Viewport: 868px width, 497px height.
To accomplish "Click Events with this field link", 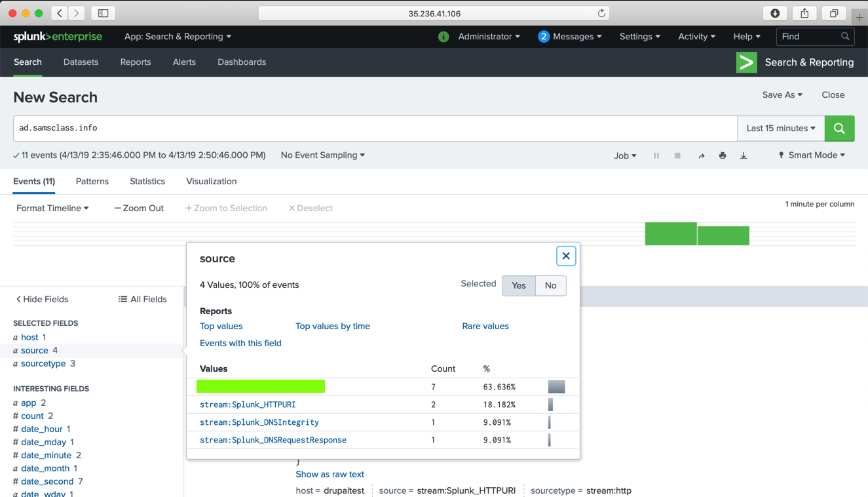I will click(x=240, y=344).
